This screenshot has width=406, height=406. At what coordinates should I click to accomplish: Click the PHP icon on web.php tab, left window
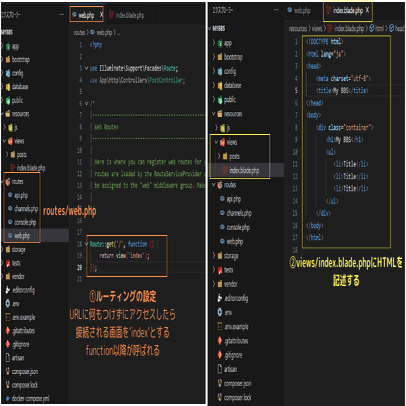[74, 15]
